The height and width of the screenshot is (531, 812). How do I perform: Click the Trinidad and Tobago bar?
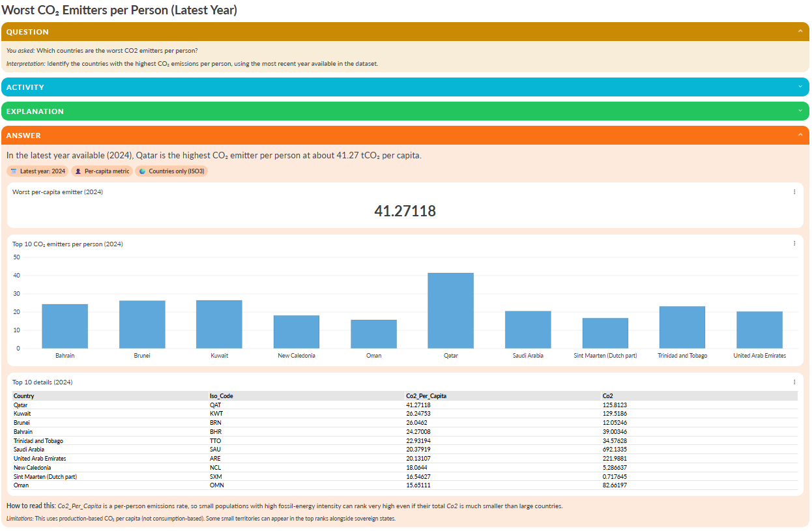click(x=682, y=327)
